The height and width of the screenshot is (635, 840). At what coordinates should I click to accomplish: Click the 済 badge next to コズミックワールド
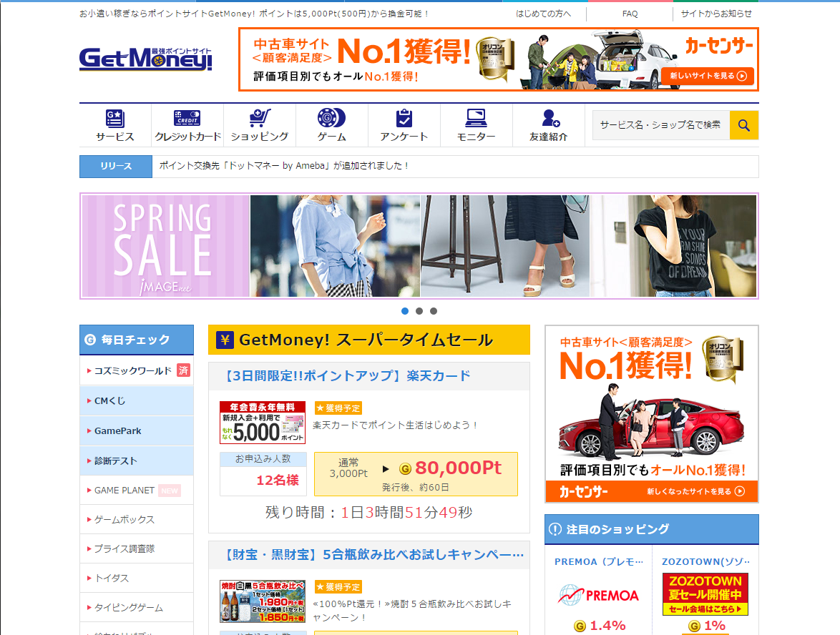(184, 370)
